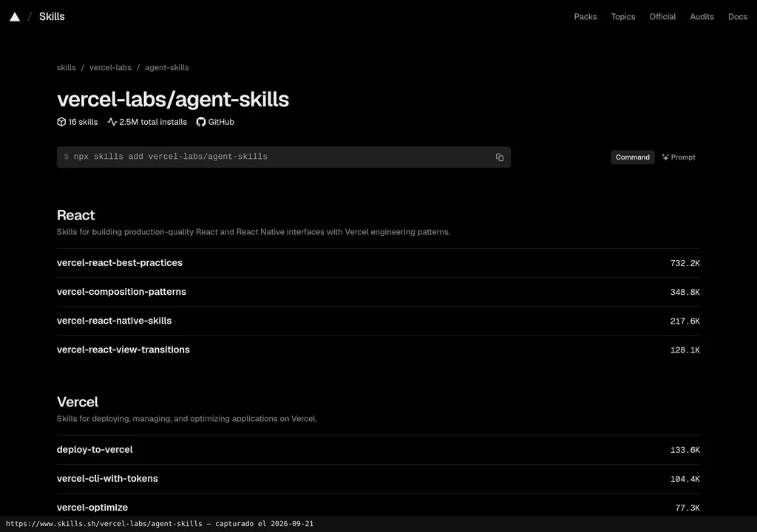Click the 217.6K install count
The height and width of the screenshot is (532, 757).
point(685,321)
